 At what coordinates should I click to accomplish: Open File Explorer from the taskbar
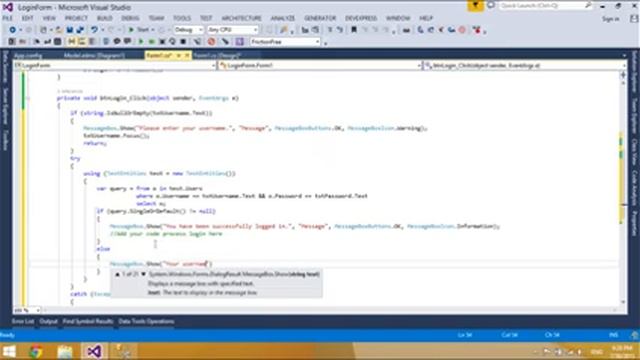[64, 351]
